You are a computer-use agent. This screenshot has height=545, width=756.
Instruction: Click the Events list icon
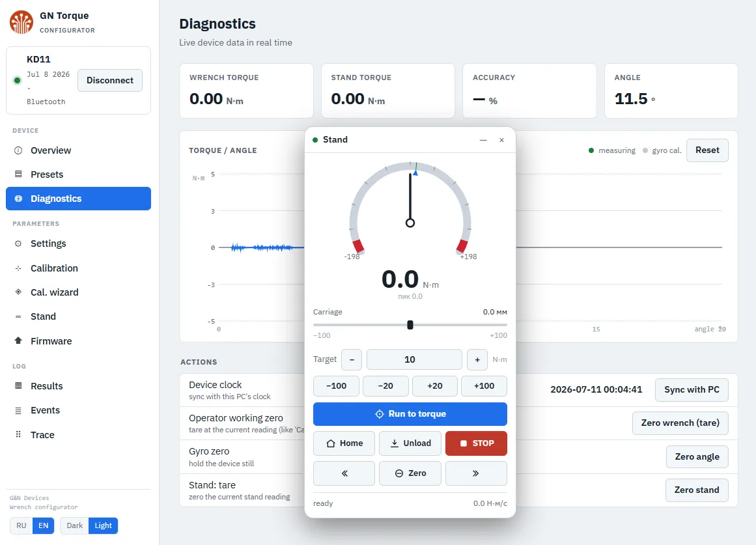[18, 410]
